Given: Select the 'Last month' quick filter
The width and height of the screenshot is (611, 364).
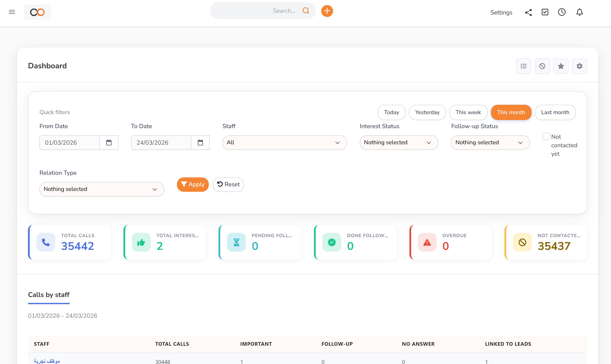Looking at the screenshot, I should click(x=555, y=112).
